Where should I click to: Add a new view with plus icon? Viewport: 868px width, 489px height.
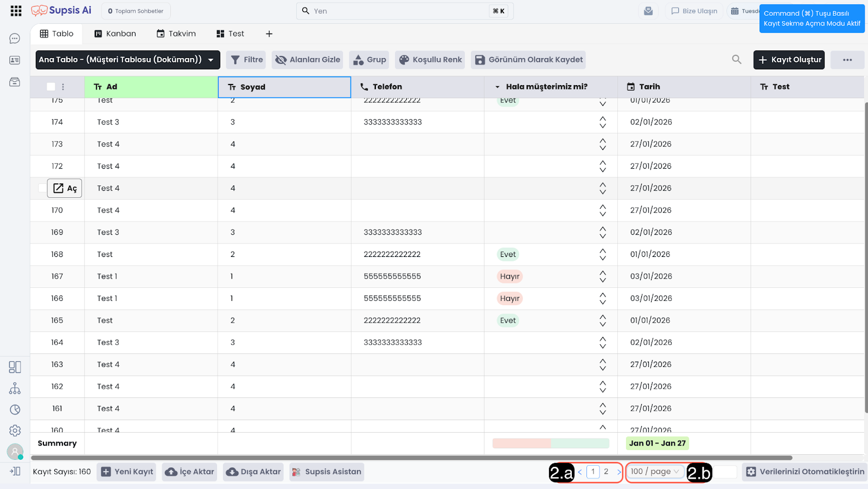[269, 34]
